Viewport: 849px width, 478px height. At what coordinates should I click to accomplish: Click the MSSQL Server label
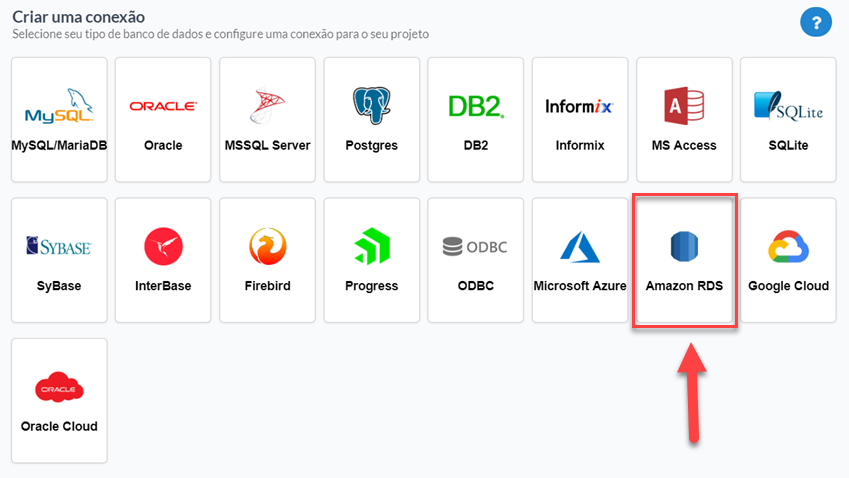point(267,145)
